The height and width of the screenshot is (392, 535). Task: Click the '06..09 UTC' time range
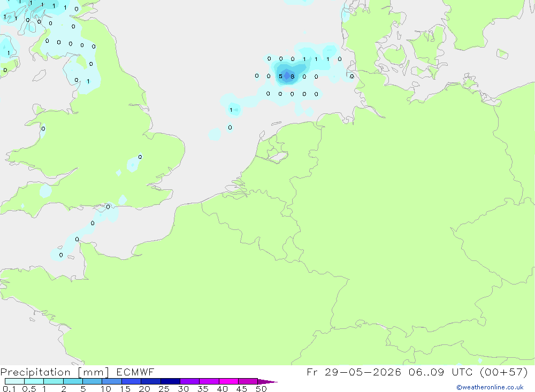(440, 372)
